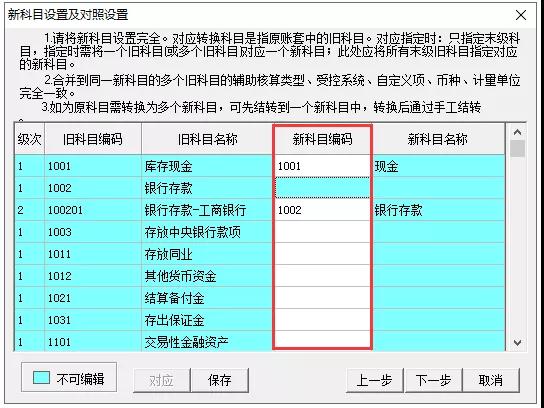Image resolution: width=544 pixels, height=408 pixels.
Task: Select new code cell for 存放中央银行款项
Action: tap(322, 232)
